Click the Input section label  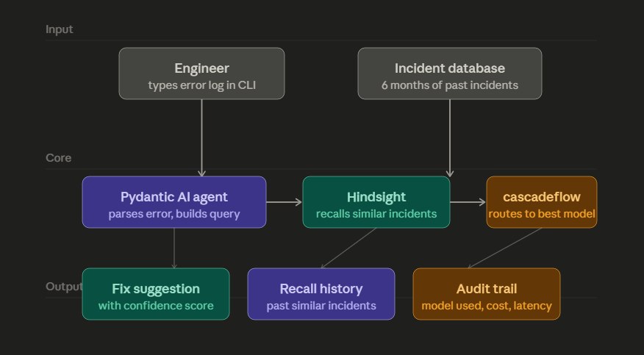(x=59, y=29)
